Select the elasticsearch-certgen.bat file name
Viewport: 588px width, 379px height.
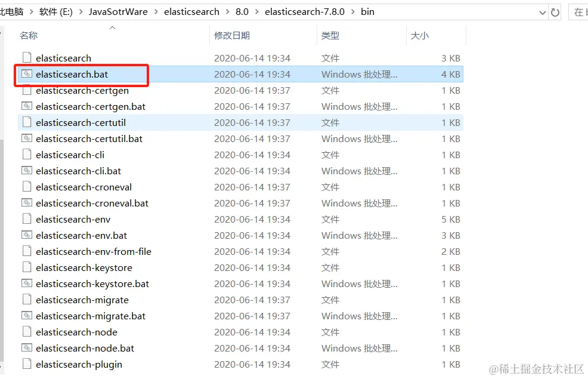[91, 107]
